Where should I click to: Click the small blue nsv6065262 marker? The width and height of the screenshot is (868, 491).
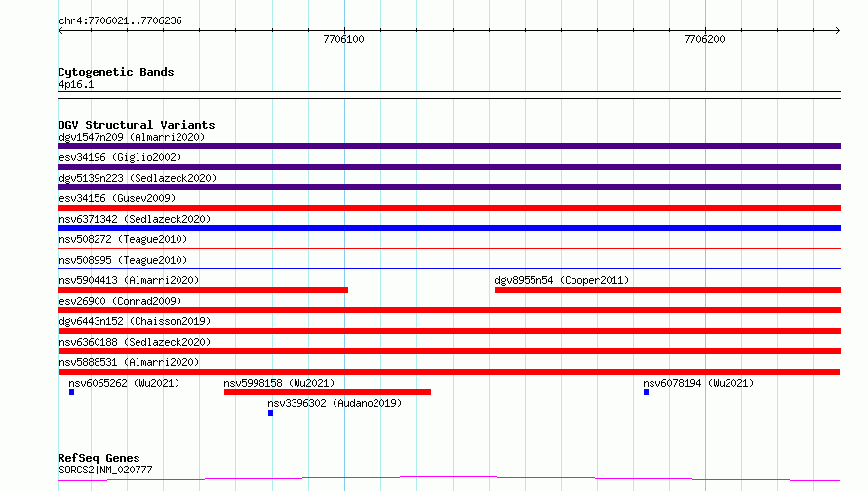point(71,392)
